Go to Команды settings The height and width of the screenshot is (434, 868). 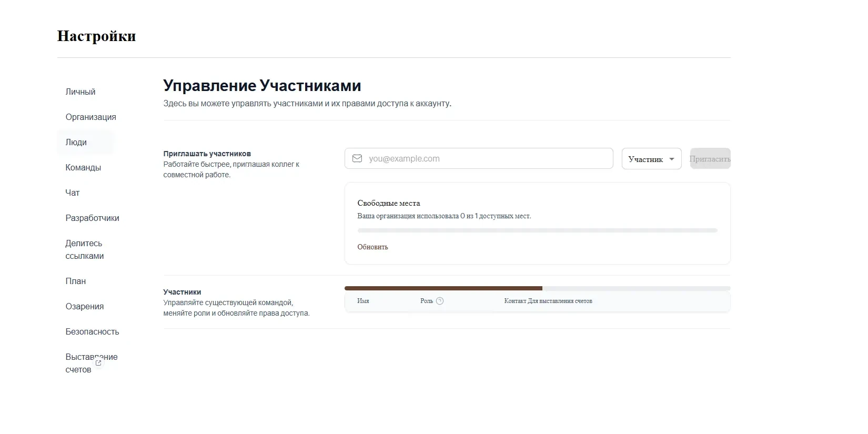tap(83, 167)
